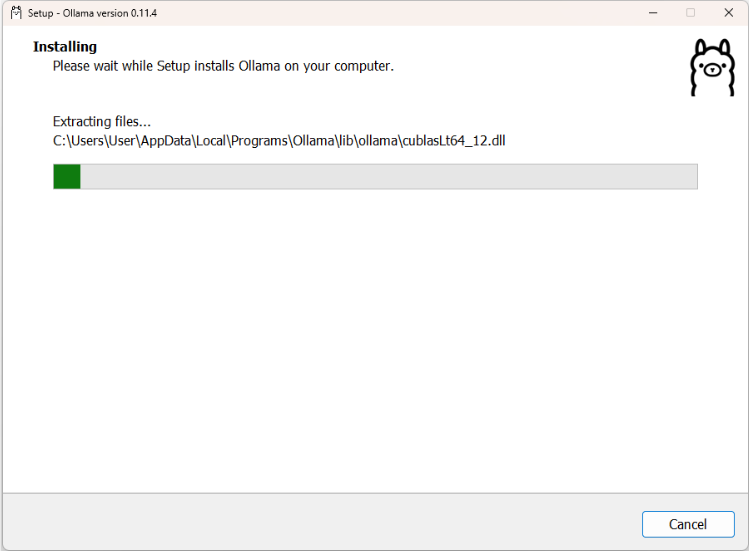Click the green filled part of progress bar
749x551 pixels.
click(x=67, y=177)
